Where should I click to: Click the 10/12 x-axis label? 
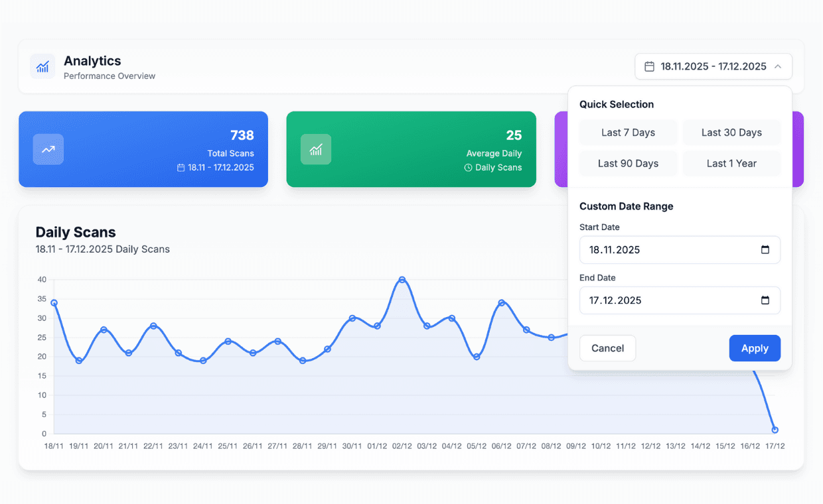601,446
